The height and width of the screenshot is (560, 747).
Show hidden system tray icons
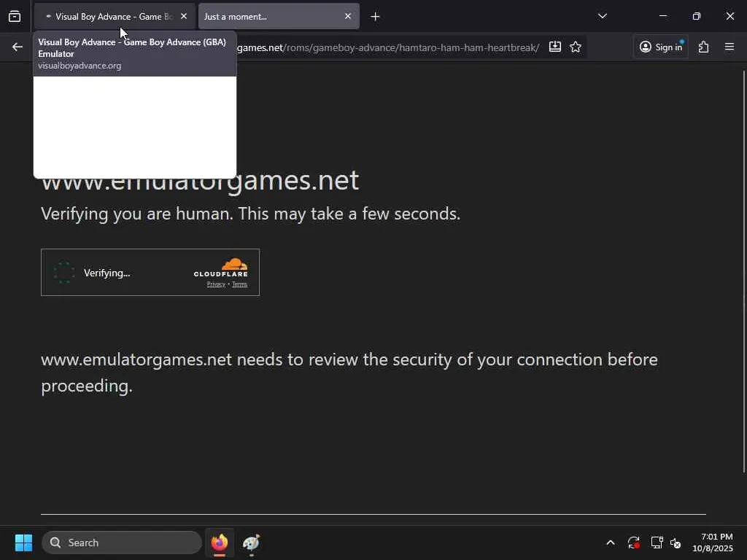coord(611,542)
